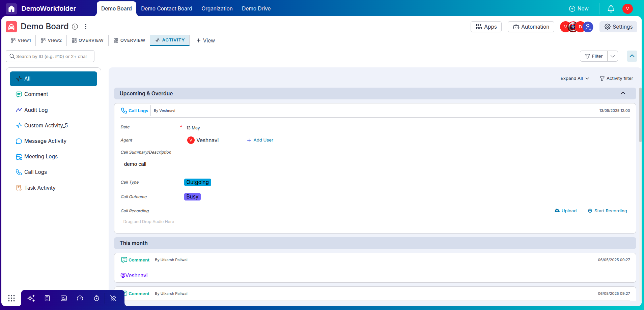
Task: Open the Apps button
Action: click(x=486, y=27)
